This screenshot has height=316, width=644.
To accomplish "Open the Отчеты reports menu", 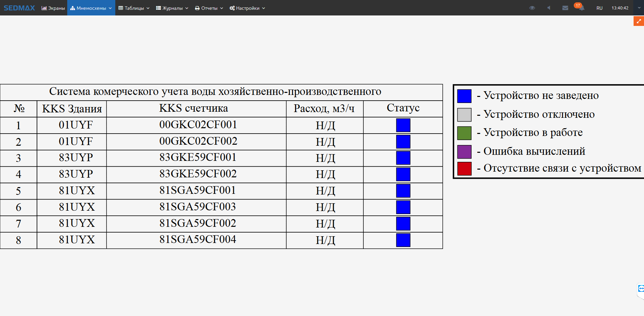I will click(x=209, y=8).
